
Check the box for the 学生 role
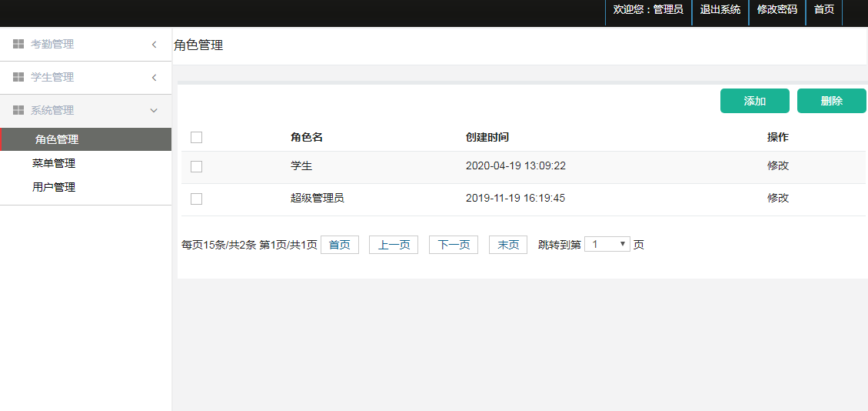click(196, 166)
